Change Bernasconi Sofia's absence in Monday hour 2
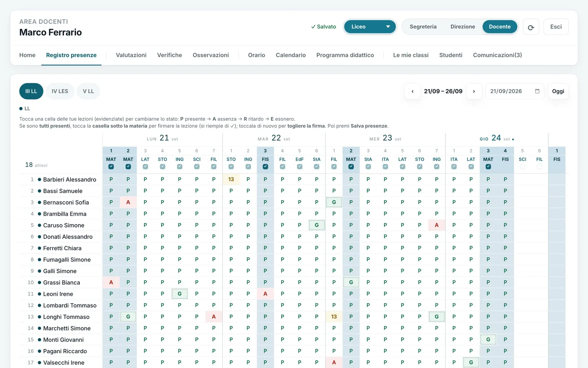Image resolution: width=588 pixels, height=368 pixels. [128, 202]
